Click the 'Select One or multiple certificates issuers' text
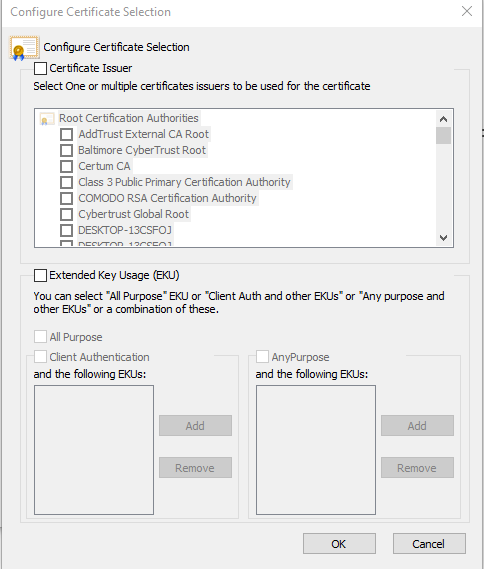Viewport: 484px width, 569px height. pos(202,86)
